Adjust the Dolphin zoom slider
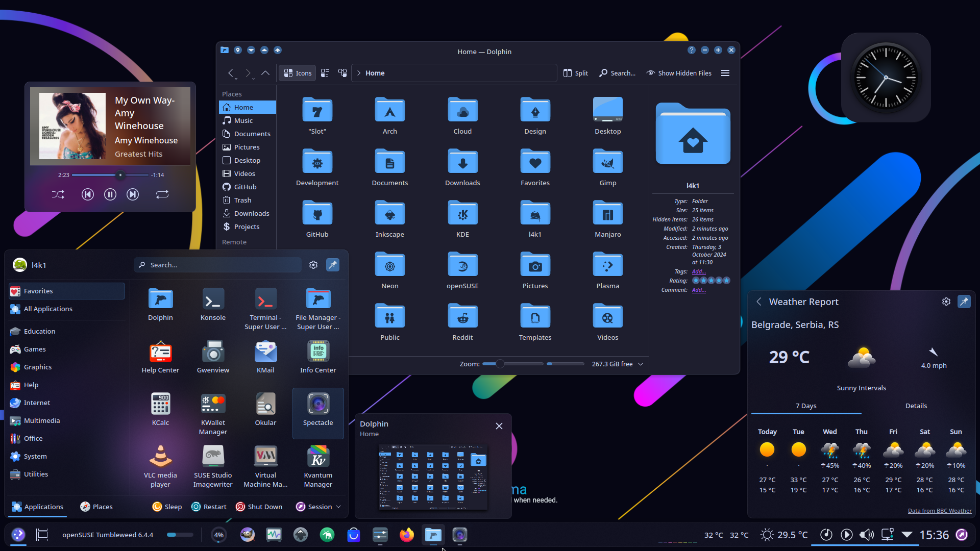 coord(512,364)
